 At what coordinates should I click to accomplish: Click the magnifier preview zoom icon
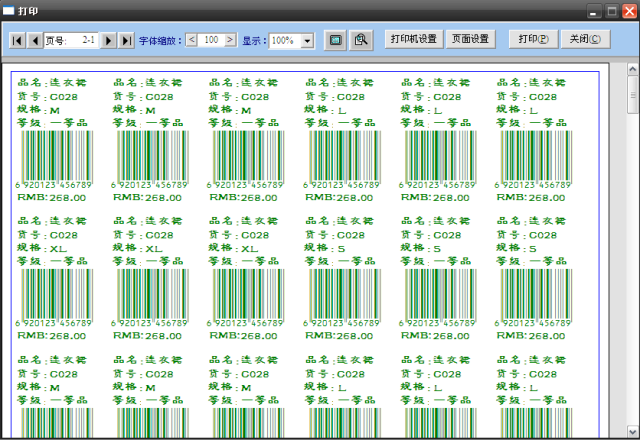361,40
